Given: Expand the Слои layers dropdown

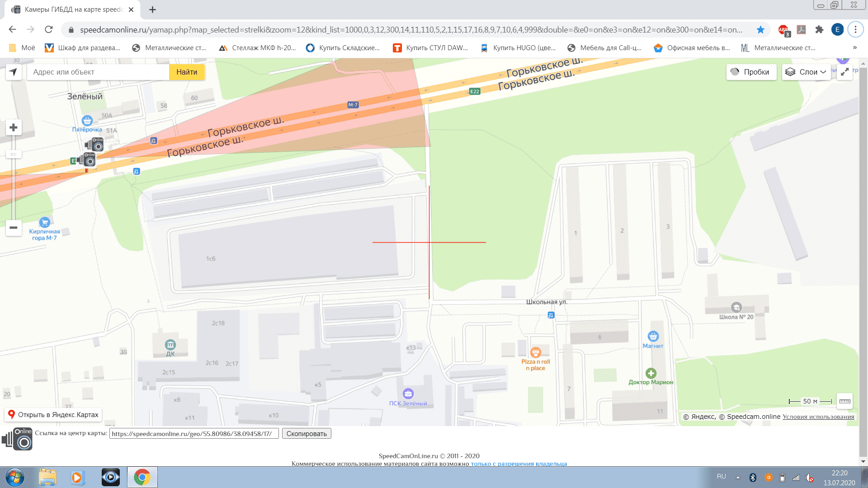Looking at the screenshot, I should pyautogui.click(x=806, y=72).
